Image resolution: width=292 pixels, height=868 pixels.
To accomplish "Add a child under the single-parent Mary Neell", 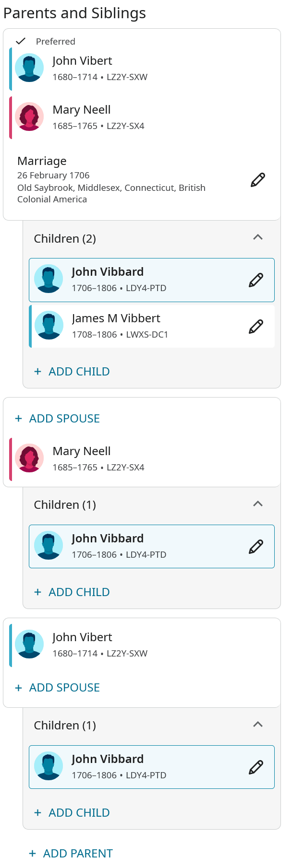I will point(72,592).
